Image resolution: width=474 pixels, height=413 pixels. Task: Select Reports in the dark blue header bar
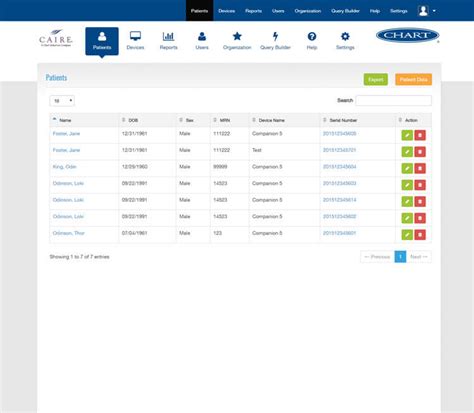(x=253, y=11)
